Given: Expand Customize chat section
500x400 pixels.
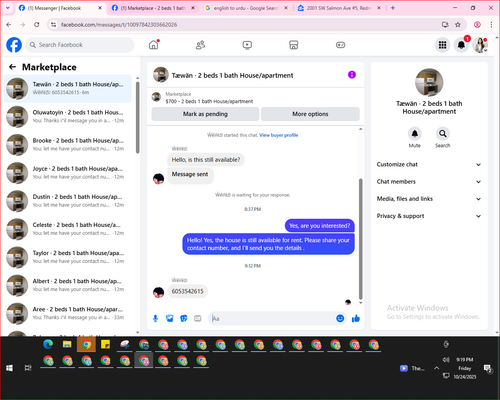Looking at the screenshot, I should pyautogui.click(x=429, y=164).
